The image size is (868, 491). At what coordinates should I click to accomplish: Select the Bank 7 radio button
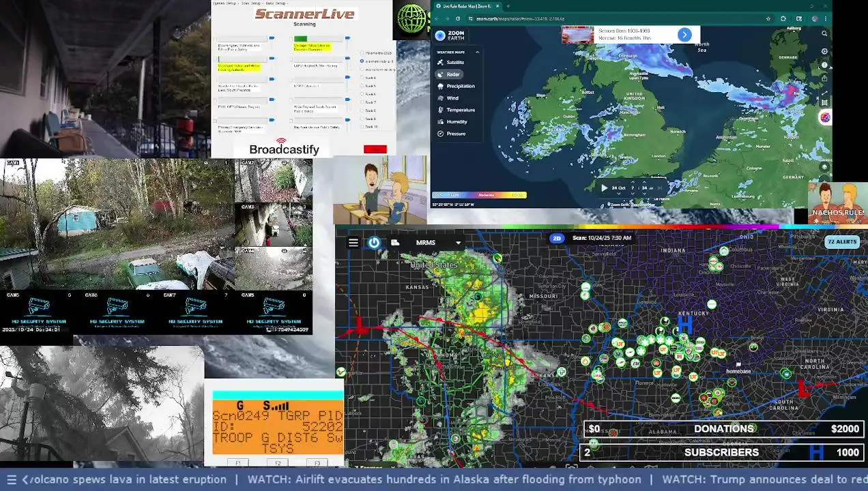coord(362,102)
